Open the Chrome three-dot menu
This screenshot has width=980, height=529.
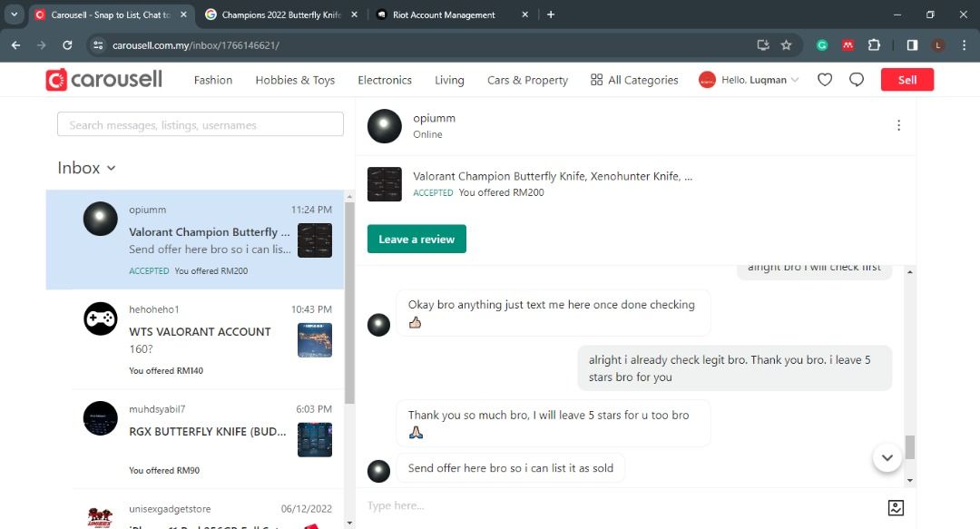[x=964, y=45]
